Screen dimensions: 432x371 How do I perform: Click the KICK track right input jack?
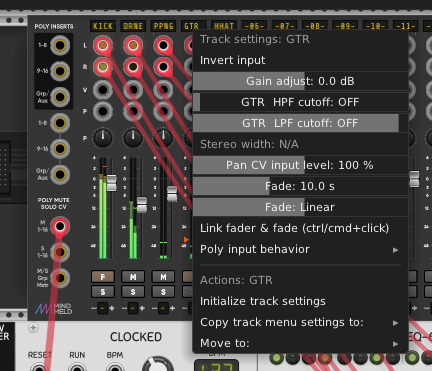coord(103,67)
